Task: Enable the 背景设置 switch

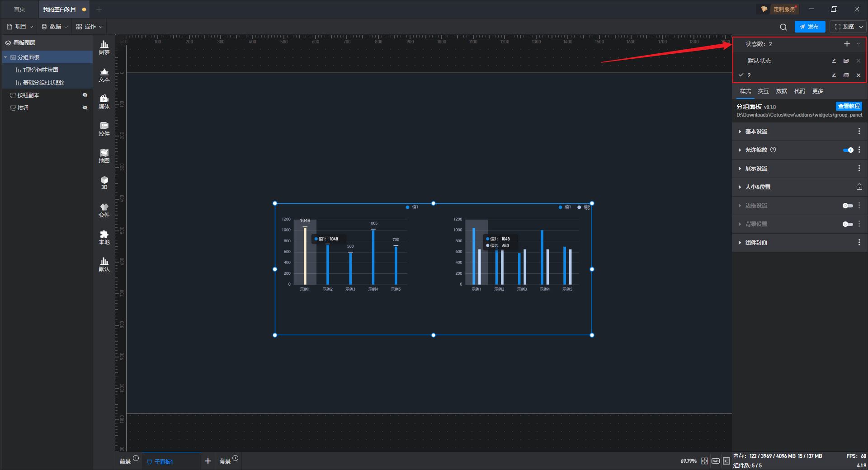Action: tap(848, 224)
